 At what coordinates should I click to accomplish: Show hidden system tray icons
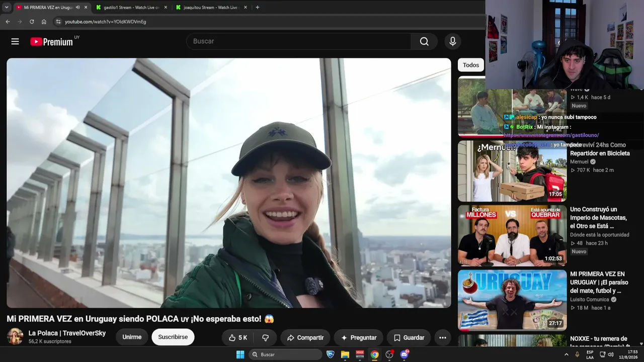(566, 354)
